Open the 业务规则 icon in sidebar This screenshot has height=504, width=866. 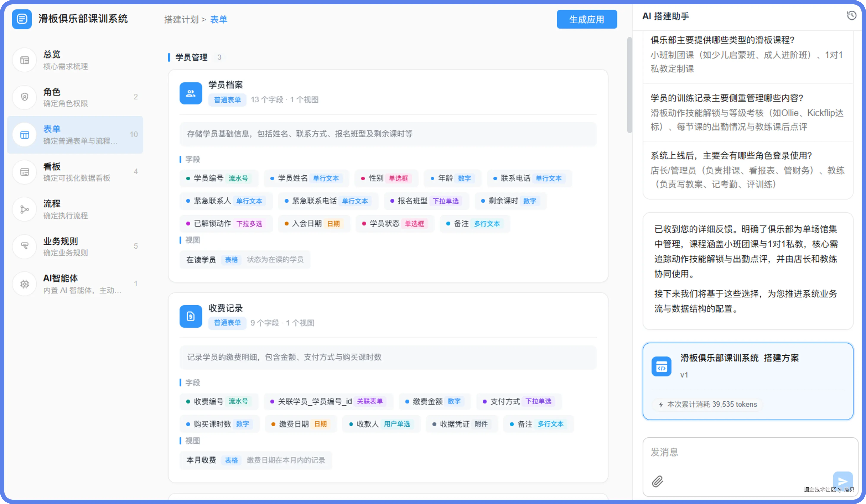click(24, 246)
